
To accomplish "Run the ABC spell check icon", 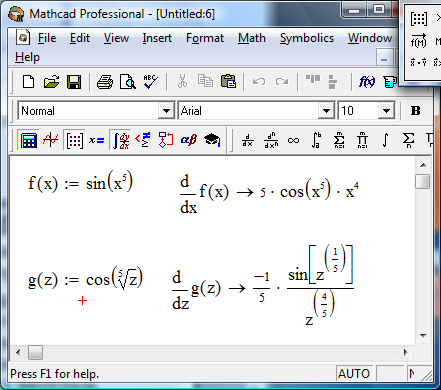I will click(150, 82).
